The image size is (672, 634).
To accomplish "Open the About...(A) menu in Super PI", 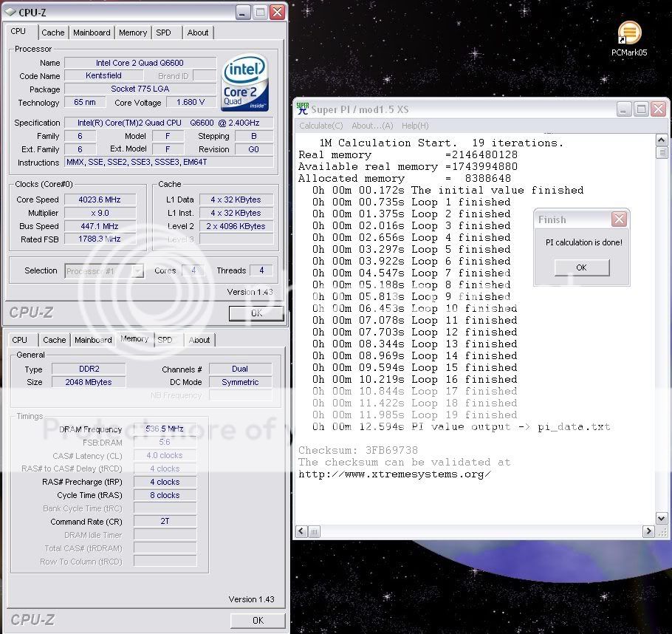I will [372, 126].
